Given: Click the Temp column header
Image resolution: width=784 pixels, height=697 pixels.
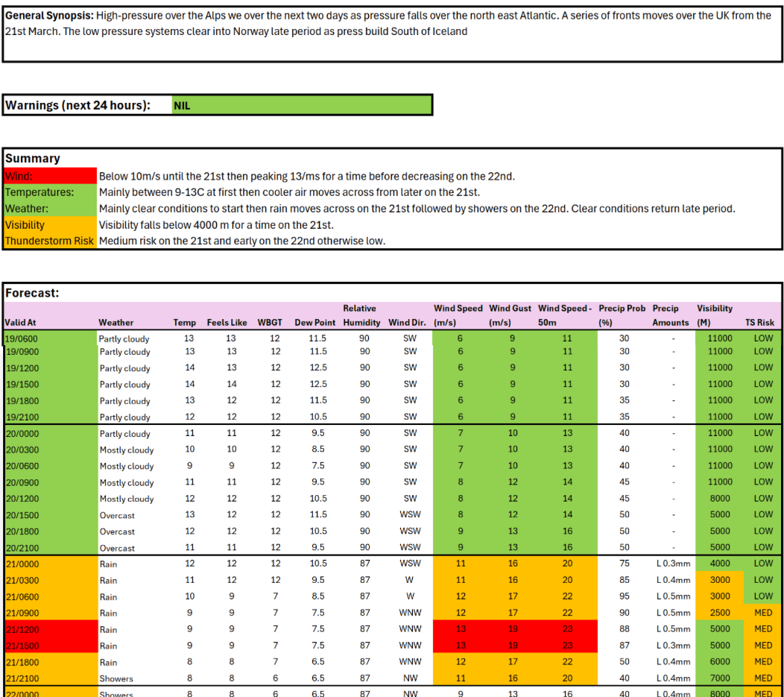Looking at the screenshot, I should tap(185, 323).
